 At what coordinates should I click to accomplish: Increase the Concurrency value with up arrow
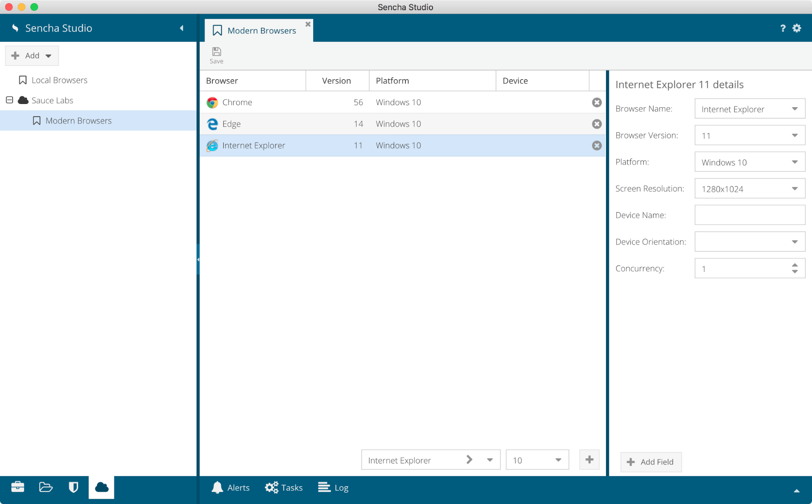click(795, 265)
